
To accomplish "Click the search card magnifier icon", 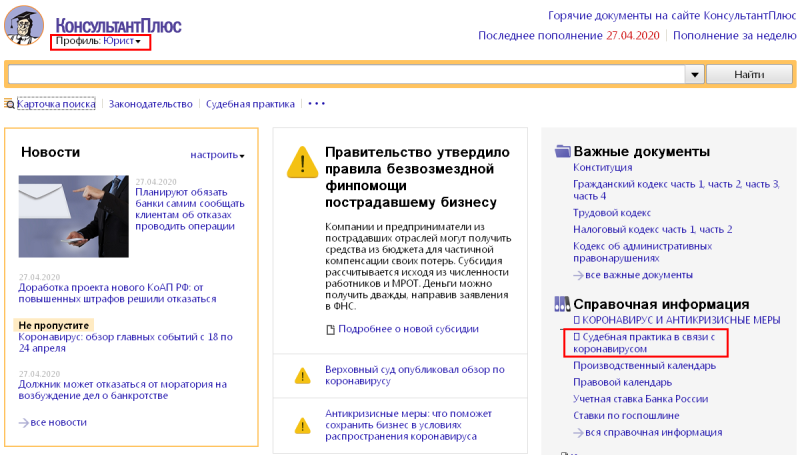I will (10, 104).
